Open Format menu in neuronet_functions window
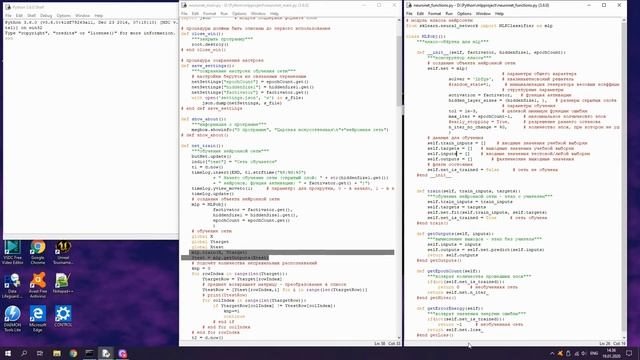 pos(434,13)
